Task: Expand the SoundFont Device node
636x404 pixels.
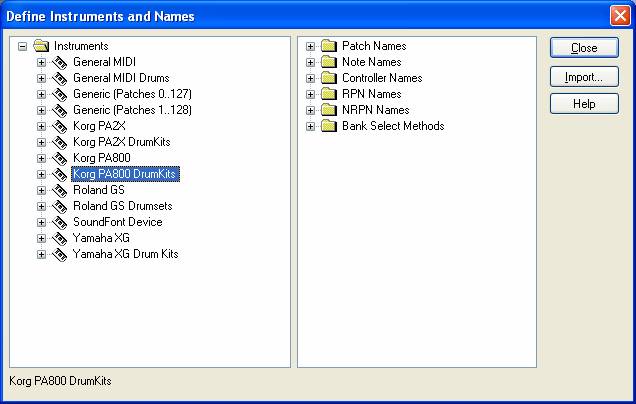Action: pos(41,223)
